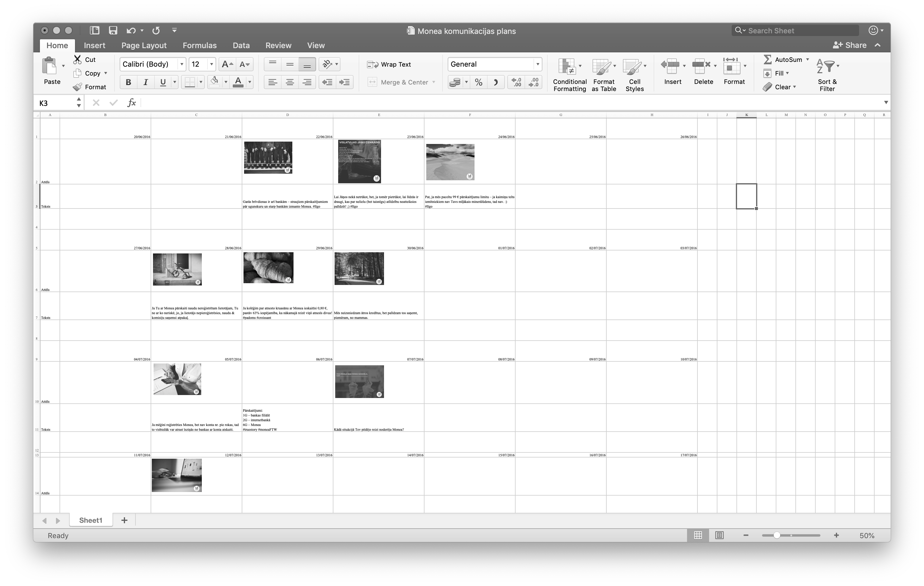Viewport: 924px width, 586px height.
Task: Open the font name dropdown
Action: click(x=182, y=64)
